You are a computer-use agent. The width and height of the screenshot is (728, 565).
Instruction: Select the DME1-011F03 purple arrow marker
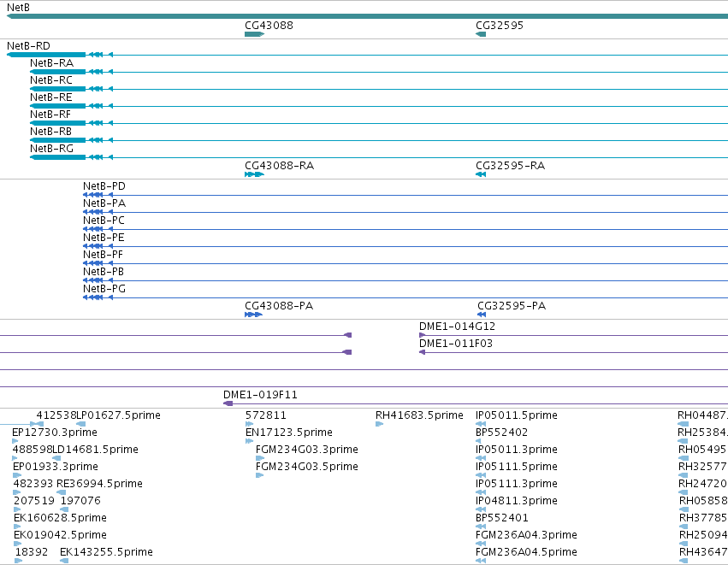422,352
